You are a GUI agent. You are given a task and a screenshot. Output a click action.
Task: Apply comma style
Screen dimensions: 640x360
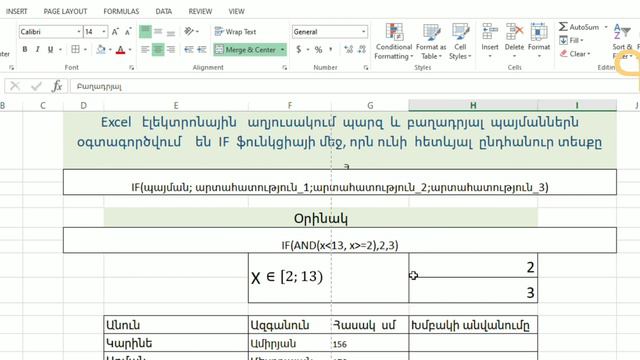331,49
